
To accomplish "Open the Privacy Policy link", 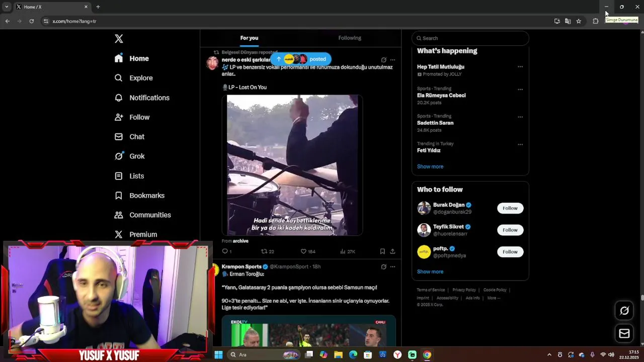I will pyautogui.click(x=464, y=290).
